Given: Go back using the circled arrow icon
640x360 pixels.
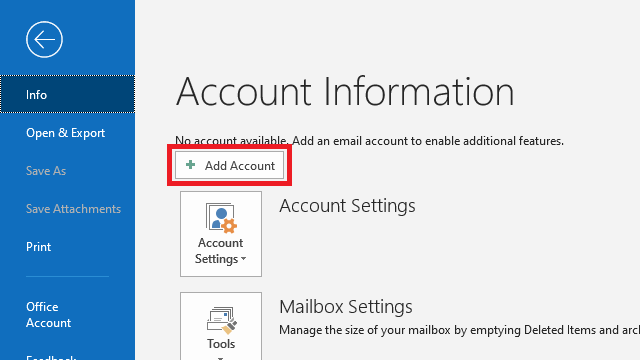Looking at the screenshot, I should pyautogui.click(x=44, y=40).
